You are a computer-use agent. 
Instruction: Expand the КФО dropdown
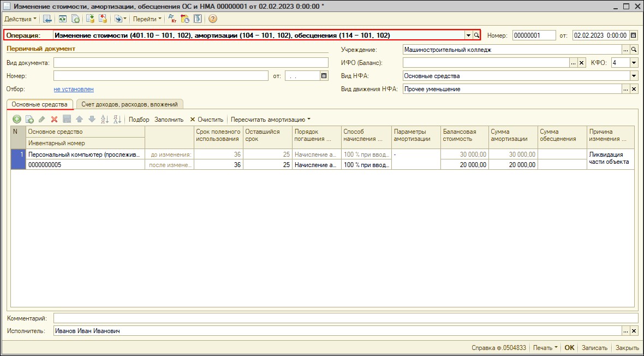633,63
